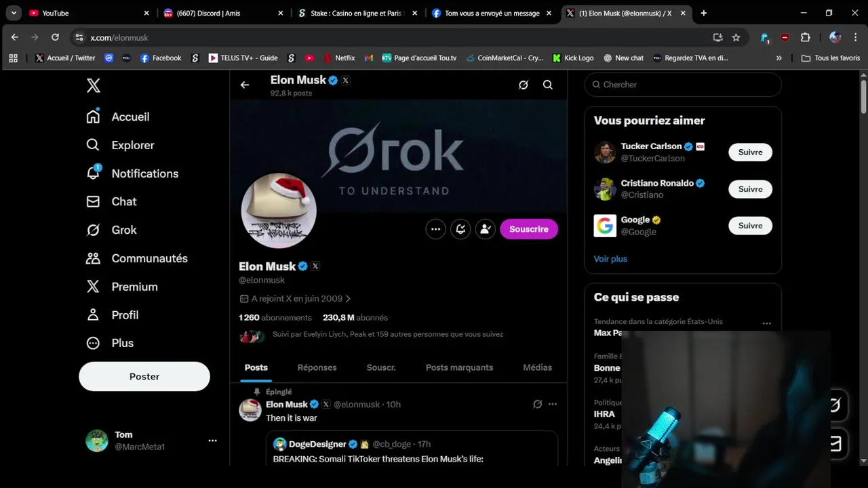Click the follow person icon button
The width and height of the screenshot is (868, 488).
coord(486,229)
